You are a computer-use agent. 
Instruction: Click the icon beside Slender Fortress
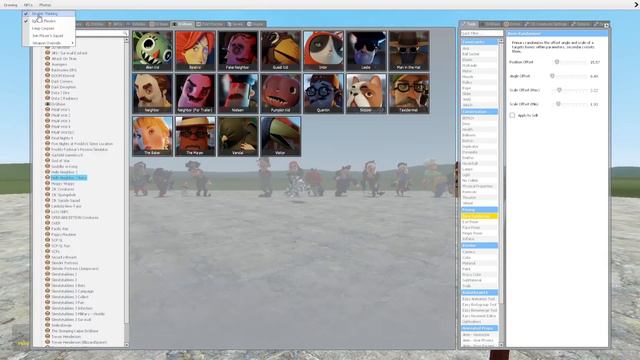pyautogui.click(x=47, y=263)
